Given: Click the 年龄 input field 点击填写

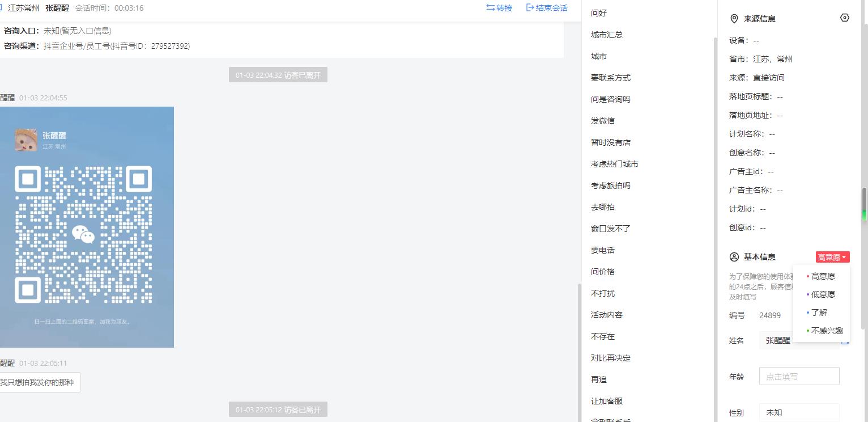Looking at the screenshot, I should pos(799,376).
